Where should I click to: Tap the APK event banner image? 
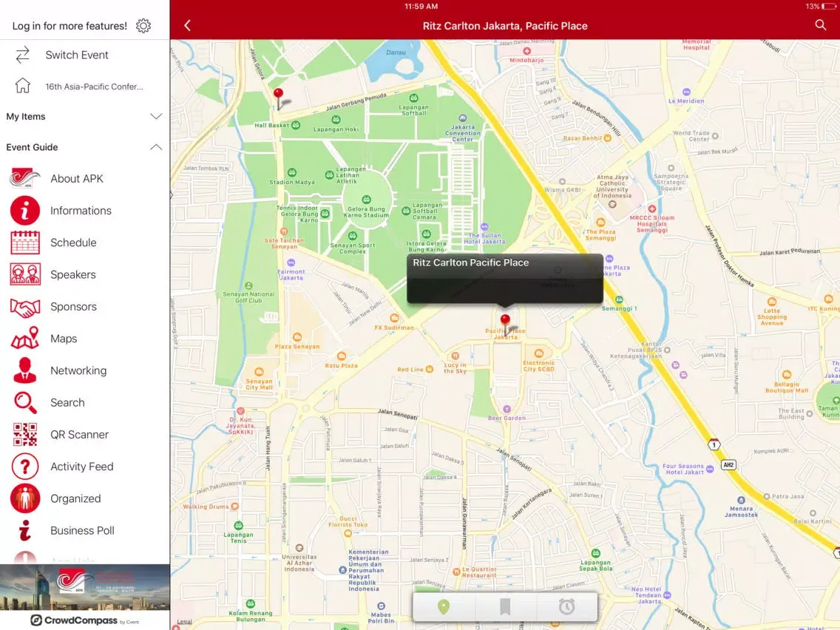(84, 587)
